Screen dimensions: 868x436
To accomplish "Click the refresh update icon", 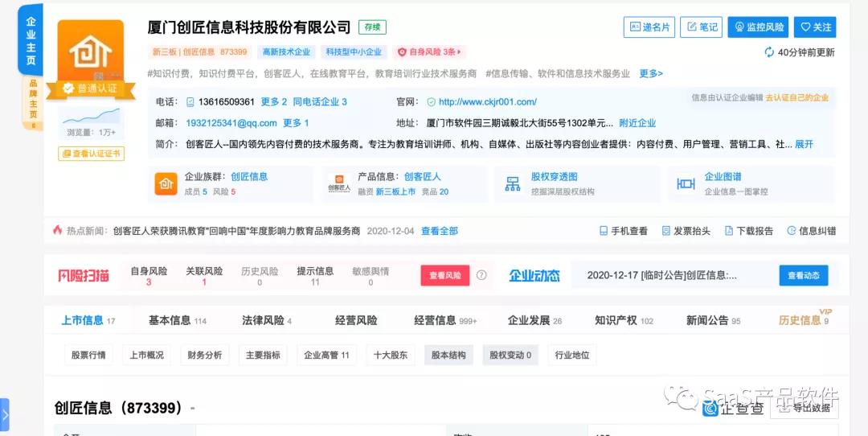I will pos(769,52).
